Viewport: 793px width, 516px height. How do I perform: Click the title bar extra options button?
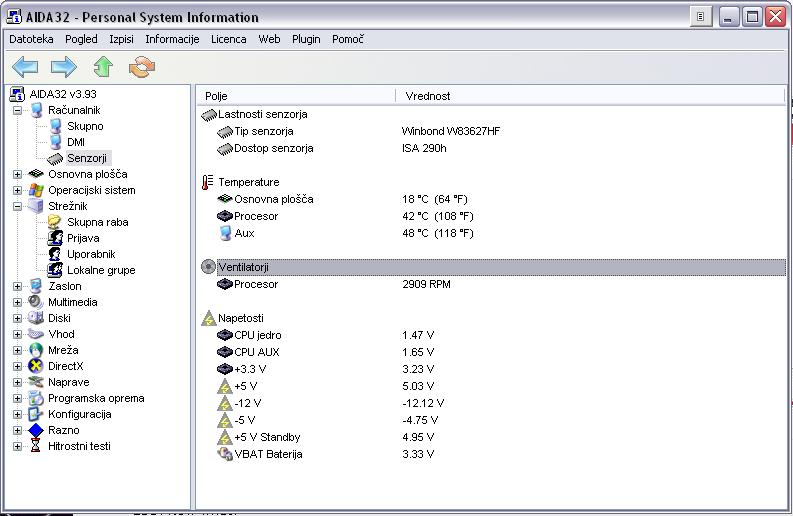[700, 17]
